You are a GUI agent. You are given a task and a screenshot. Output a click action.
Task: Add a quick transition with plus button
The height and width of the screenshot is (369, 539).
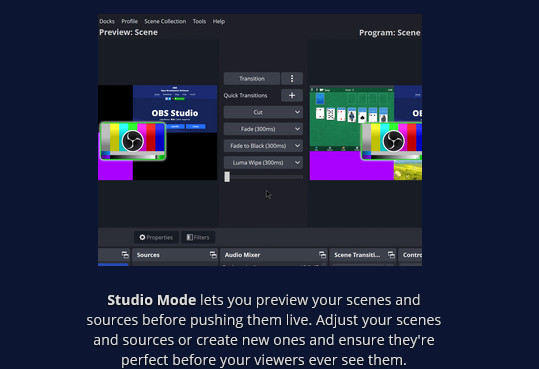click(x=292, y=95)
